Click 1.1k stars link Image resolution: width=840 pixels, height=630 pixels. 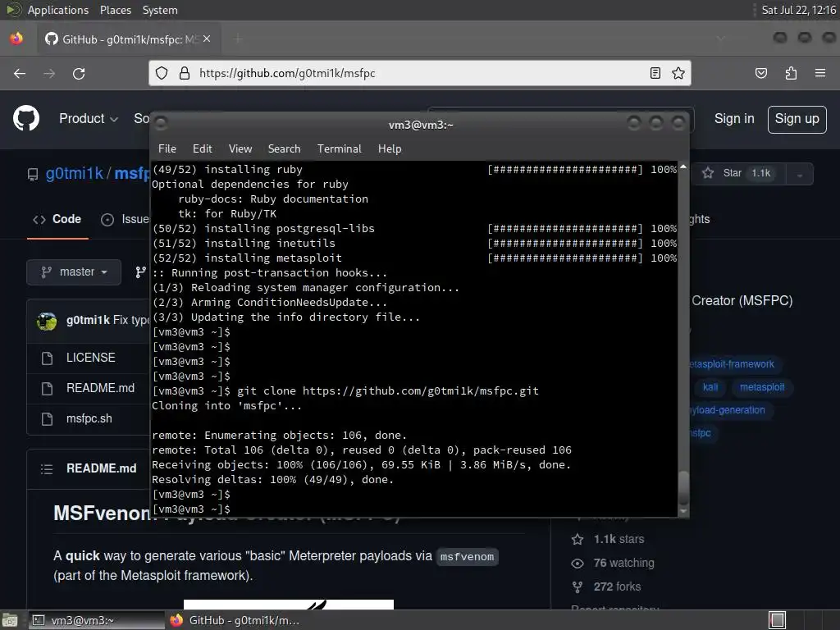(x=619, y=540)
